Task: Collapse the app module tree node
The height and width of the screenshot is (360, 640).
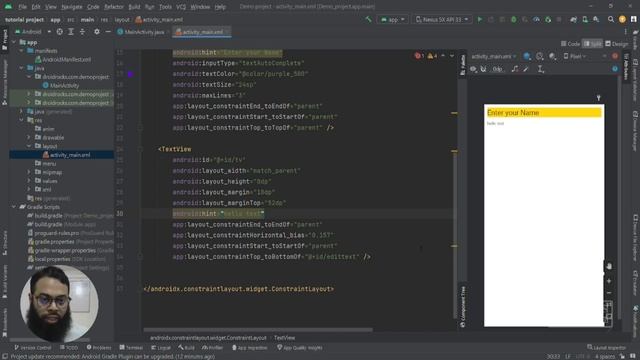Action: (x=14, y=42)
